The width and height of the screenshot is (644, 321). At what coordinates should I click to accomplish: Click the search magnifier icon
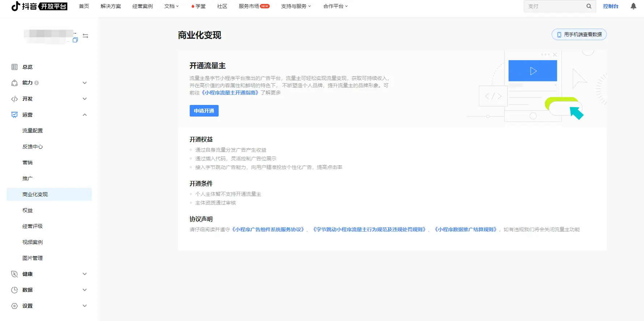589,6
